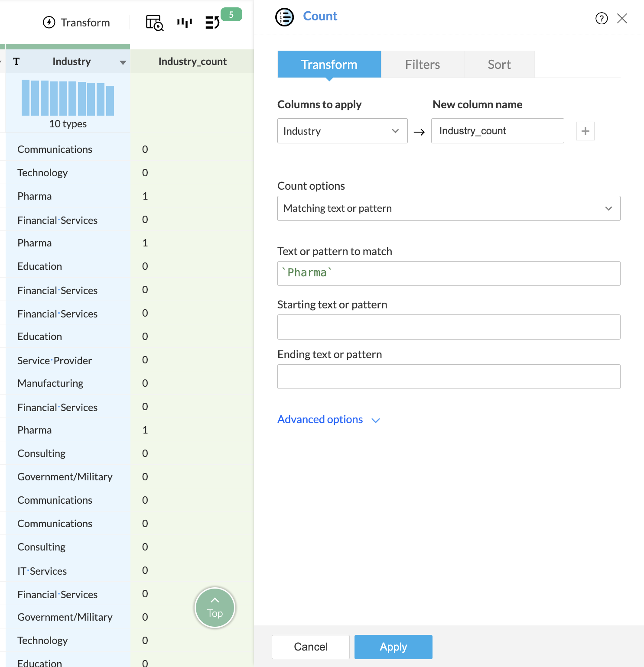Viewport: 644px width, 667px height.
Task: Click the Starting text or pattern field
Action: [x=449, y=327]
